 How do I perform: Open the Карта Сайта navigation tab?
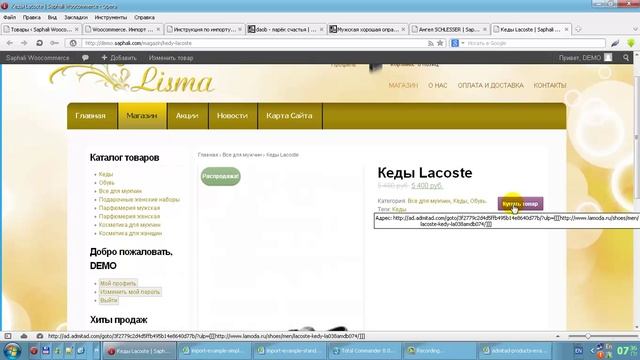coord(290,116)
